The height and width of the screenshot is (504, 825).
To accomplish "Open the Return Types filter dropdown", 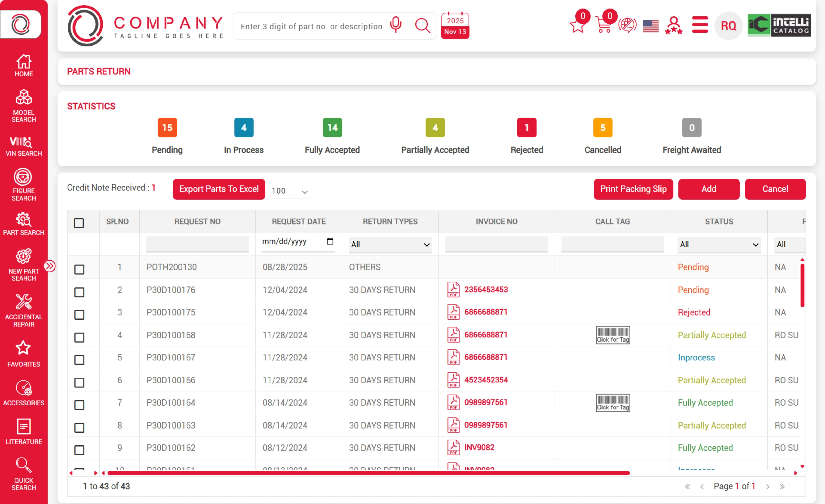I will (390, 245).
